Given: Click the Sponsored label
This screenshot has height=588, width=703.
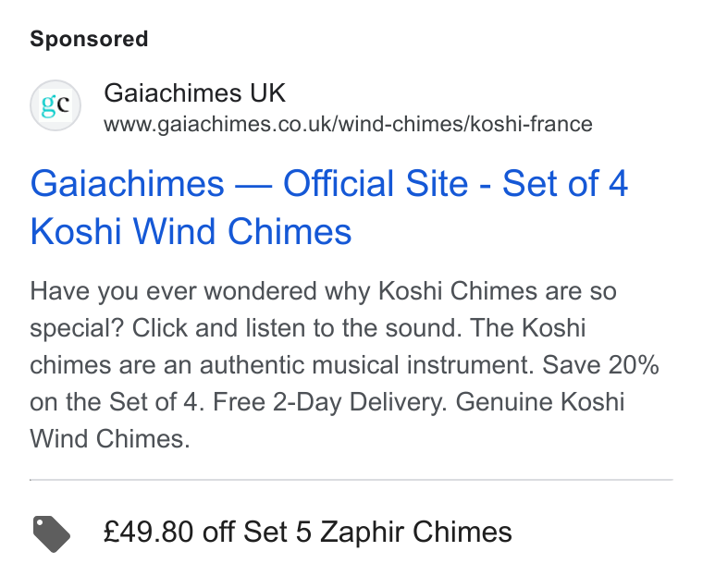Looking at the screenshot, I should click(89, 39).
